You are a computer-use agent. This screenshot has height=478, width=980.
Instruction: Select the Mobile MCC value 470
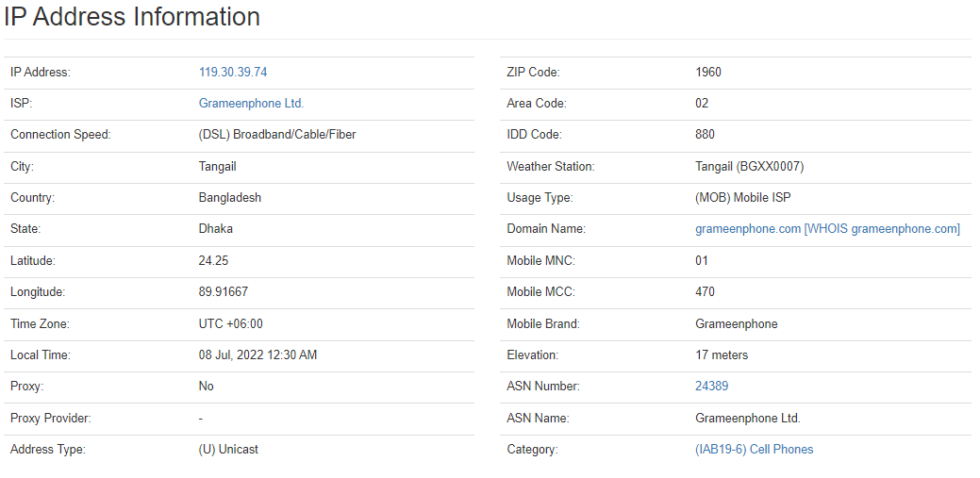pyautogui.click(x=705, y=292)
